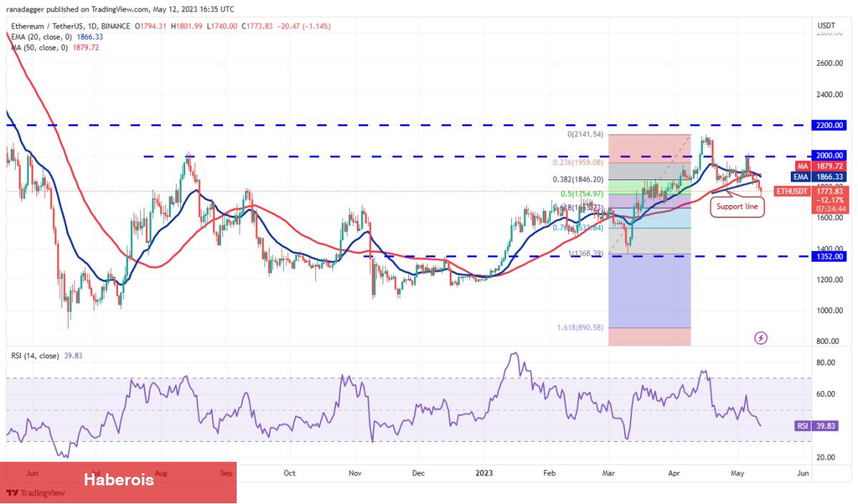Click the Apr label on time axis
The width and height of the screenshot is (858, 504).
click(x=674, y=473)
